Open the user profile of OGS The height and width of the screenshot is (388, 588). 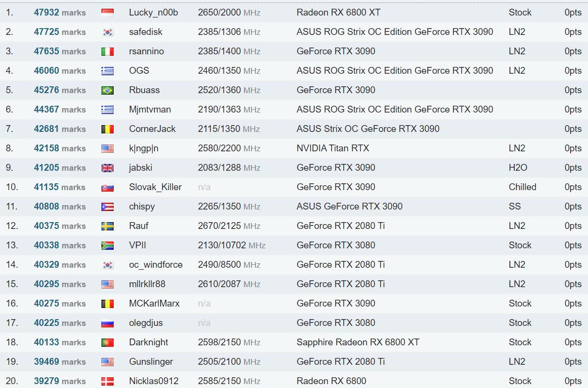pos(139,71)
